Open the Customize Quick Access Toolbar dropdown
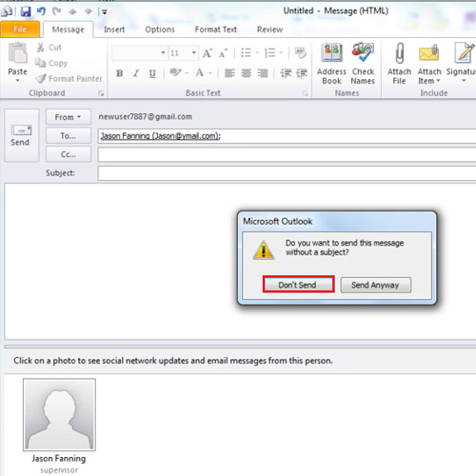Viewport: 476px width, 476px height. point(104,12)
